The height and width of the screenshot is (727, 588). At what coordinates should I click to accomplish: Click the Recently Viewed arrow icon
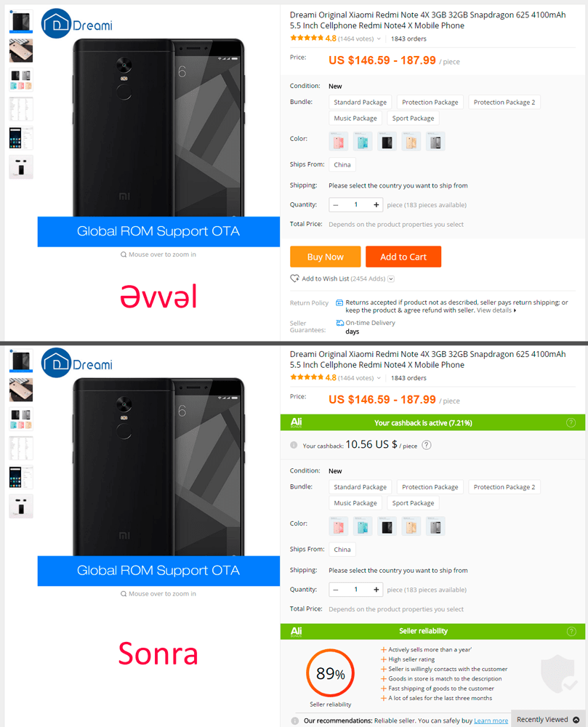[x=576, y=720]
